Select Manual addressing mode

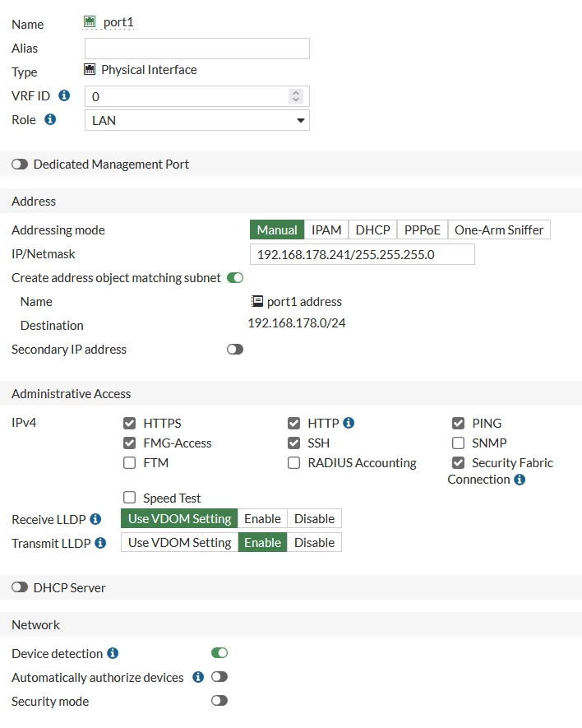[277, 230]
